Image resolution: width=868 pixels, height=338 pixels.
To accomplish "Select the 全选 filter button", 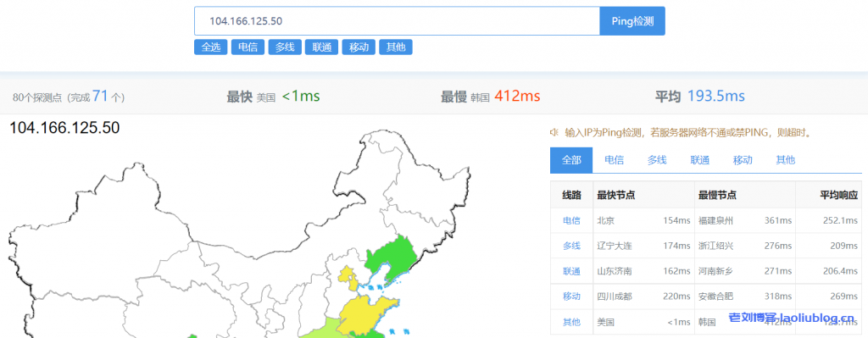I will pyautogui.click(x=211, y=47).
